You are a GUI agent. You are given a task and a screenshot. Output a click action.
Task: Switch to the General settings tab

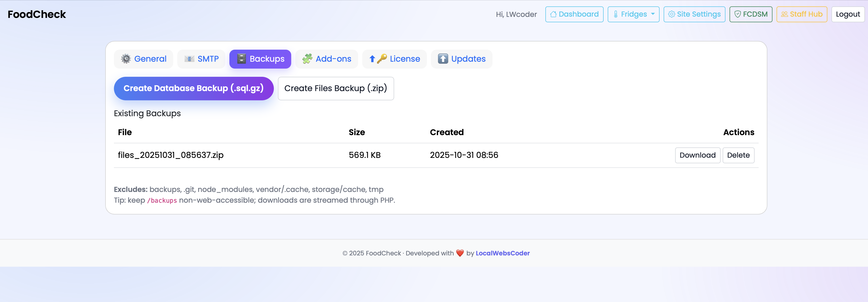(143, 59)
